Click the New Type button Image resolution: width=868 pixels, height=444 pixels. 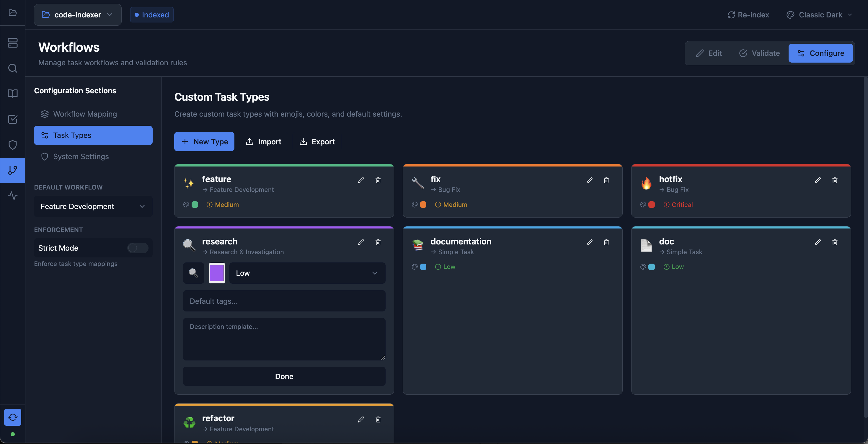[204, 141]
